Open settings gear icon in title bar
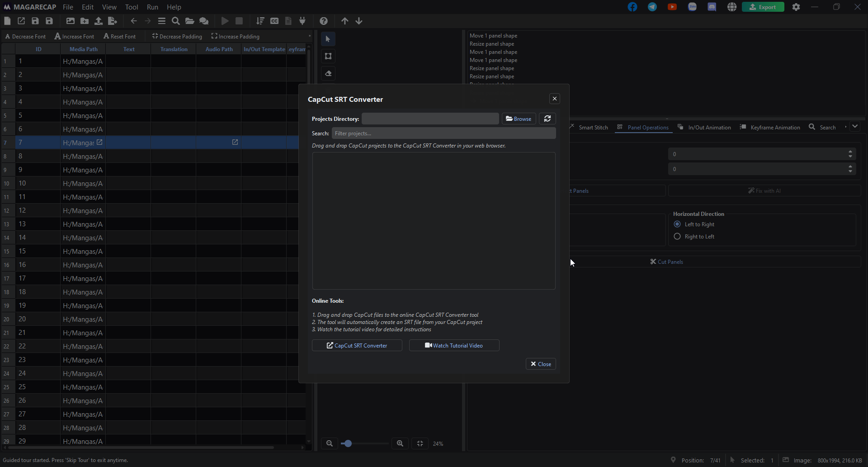 coord(796,7)
